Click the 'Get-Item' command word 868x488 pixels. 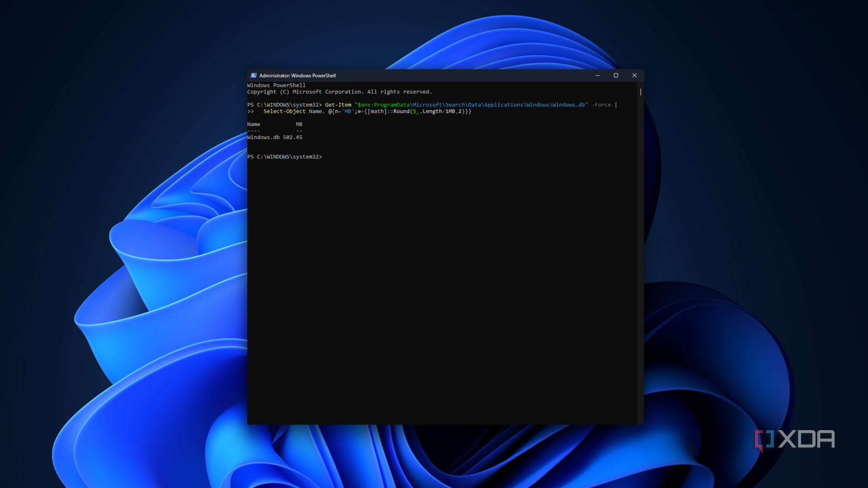coord(338,105)
